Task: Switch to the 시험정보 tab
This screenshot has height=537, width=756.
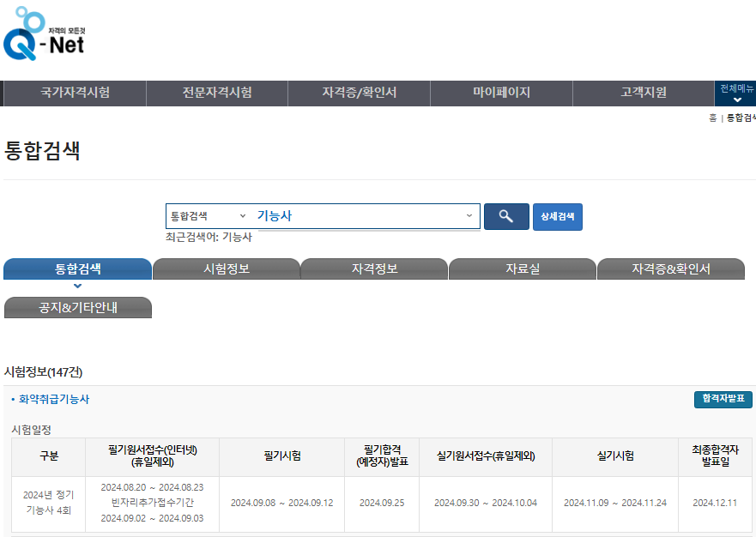Action: click(227, 269)
